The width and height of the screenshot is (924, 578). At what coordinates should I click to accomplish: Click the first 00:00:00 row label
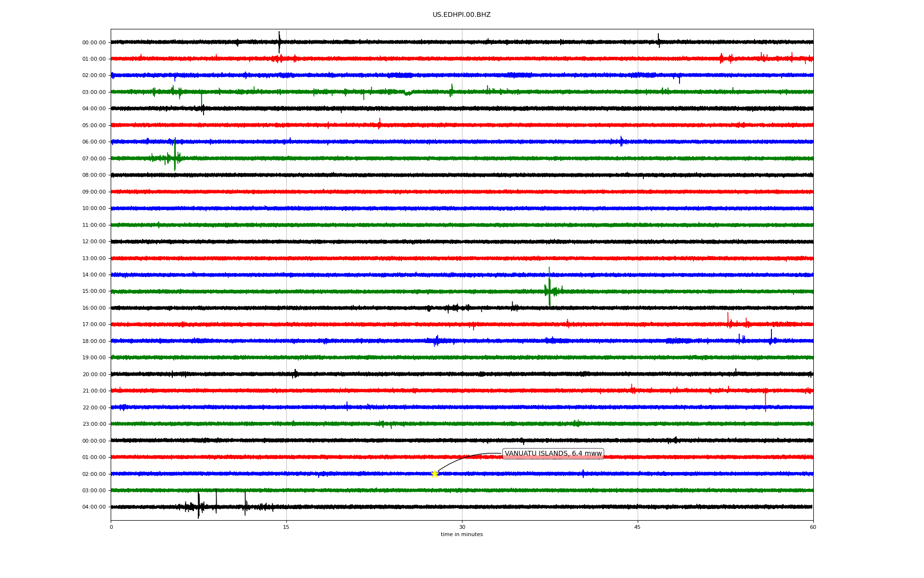pos(94,42)
